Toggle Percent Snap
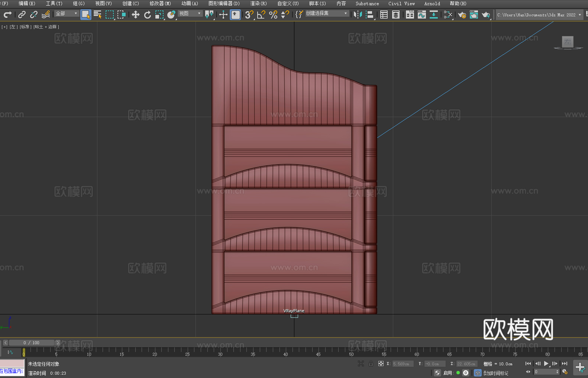This screenshot has height=378, width=588. [x=273, y=14]
